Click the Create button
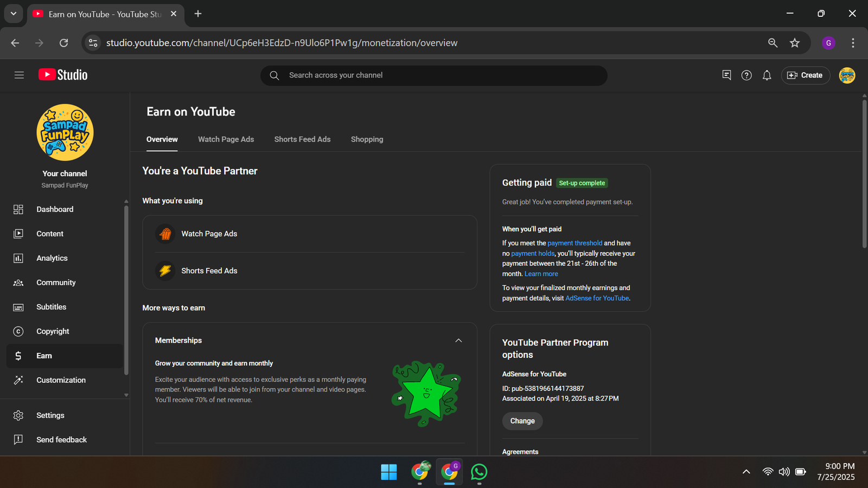The width and height of the screenshot is (868, 488). coord(805,75)
